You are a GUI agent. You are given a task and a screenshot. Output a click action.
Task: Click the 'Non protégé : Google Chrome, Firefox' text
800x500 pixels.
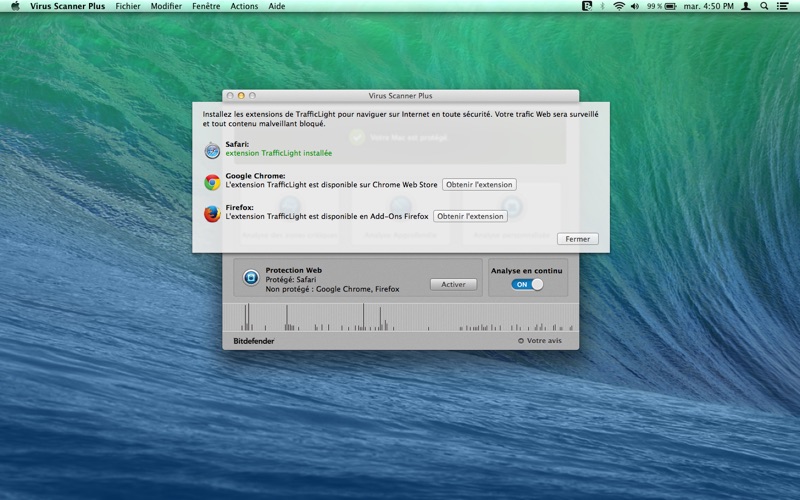pyautogui.click(x=332, y=289)
